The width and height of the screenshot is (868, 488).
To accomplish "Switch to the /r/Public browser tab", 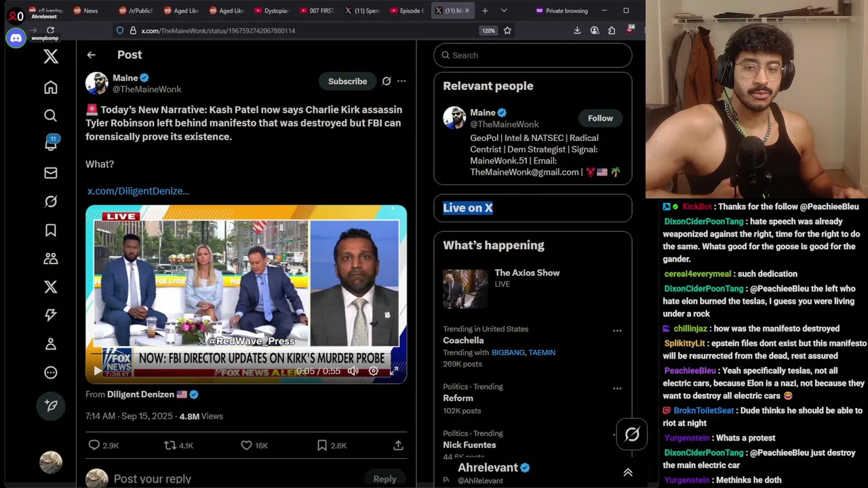I will 135,10.
